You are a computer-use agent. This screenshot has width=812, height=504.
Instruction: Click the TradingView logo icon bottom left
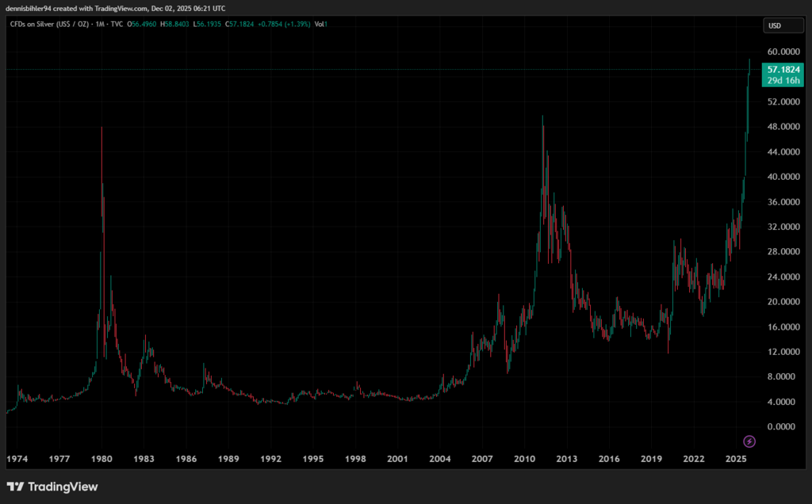pos(17,487)
